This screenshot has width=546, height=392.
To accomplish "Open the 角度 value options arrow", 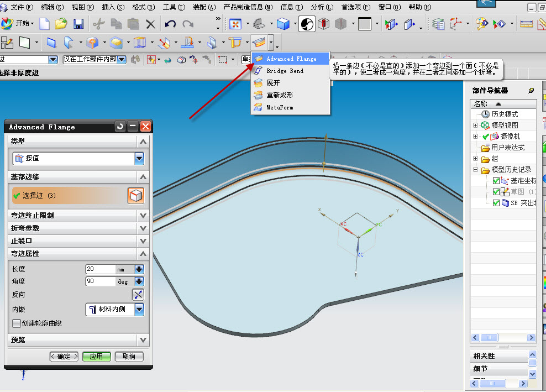I will click(139, 281).
